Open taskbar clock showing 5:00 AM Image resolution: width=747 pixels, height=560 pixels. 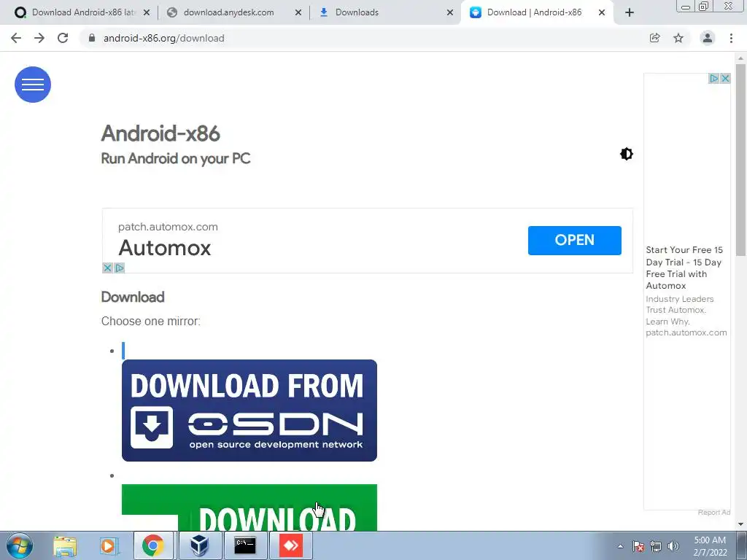[710, 546]
